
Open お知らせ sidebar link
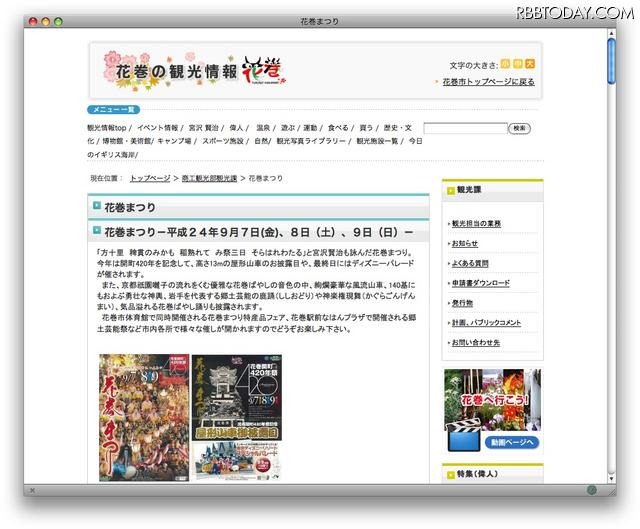point(465,244)
